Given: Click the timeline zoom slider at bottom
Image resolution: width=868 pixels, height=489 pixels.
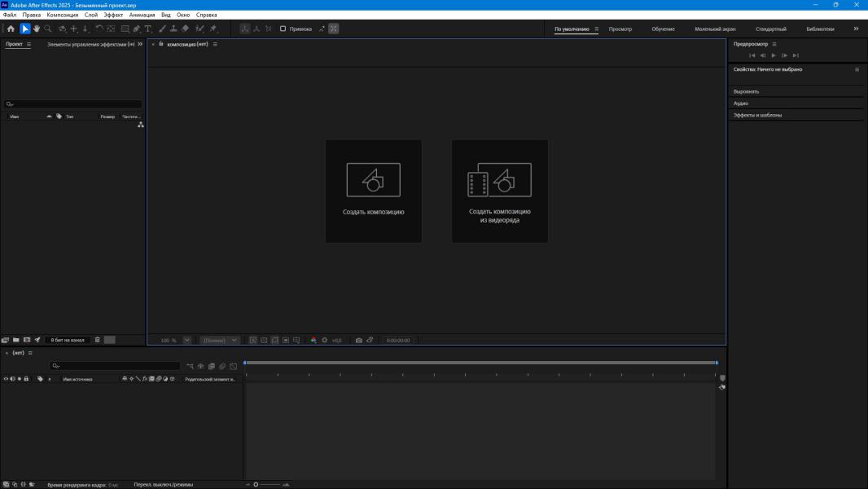Looking at the screenshot, I should 256,484.
